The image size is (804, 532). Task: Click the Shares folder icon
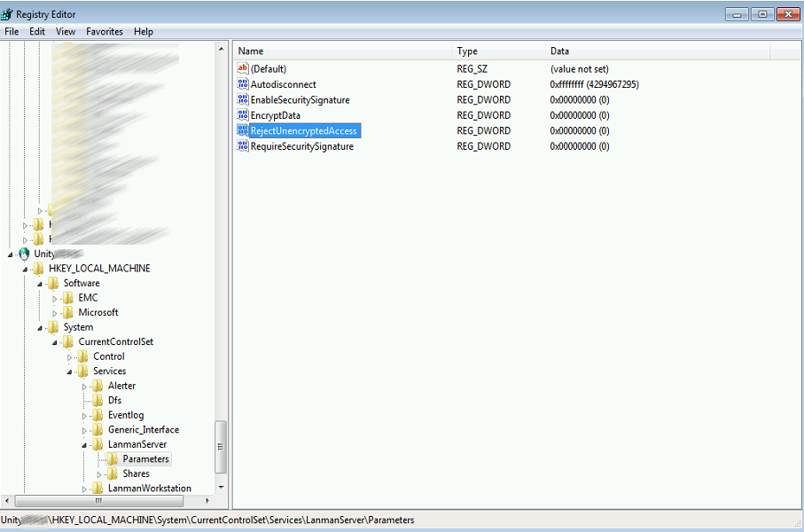pos(113,473)
